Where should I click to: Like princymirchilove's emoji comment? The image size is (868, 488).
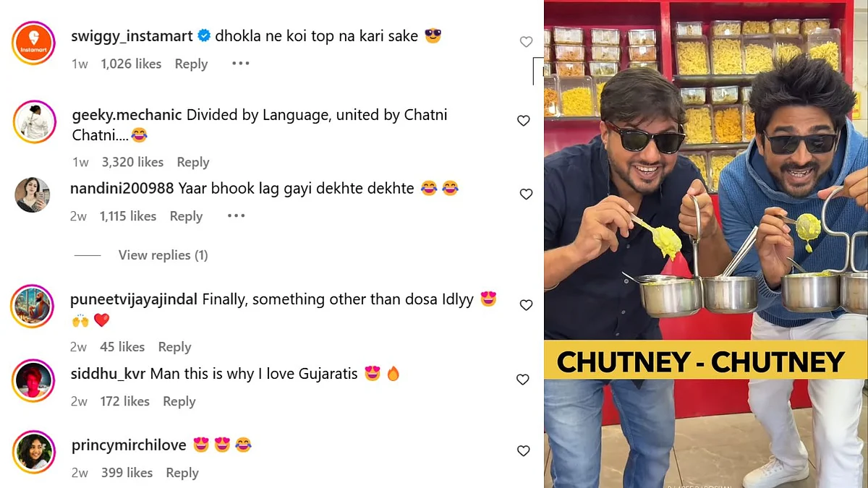(x=524, y=451)
